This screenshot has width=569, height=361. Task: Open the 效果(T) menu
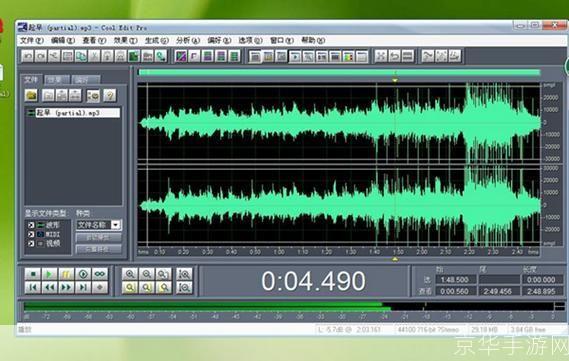click(125, 40)
